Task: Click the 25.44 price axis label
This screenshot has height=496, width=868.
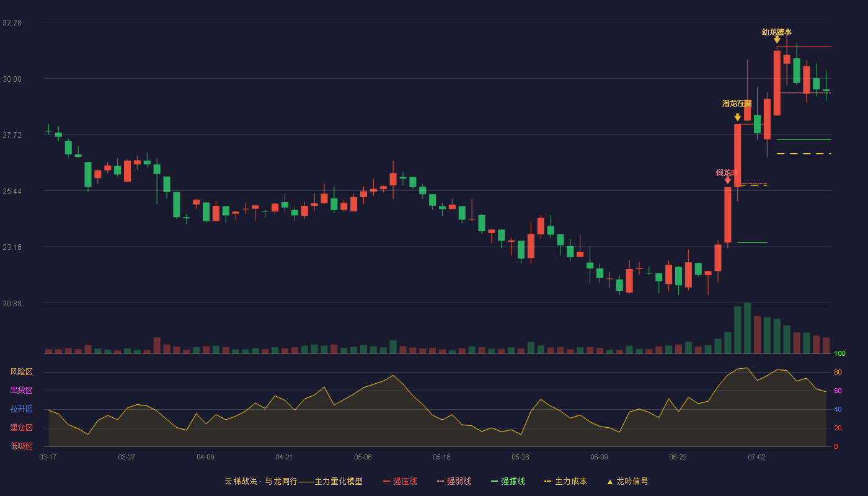Action: 12,191
